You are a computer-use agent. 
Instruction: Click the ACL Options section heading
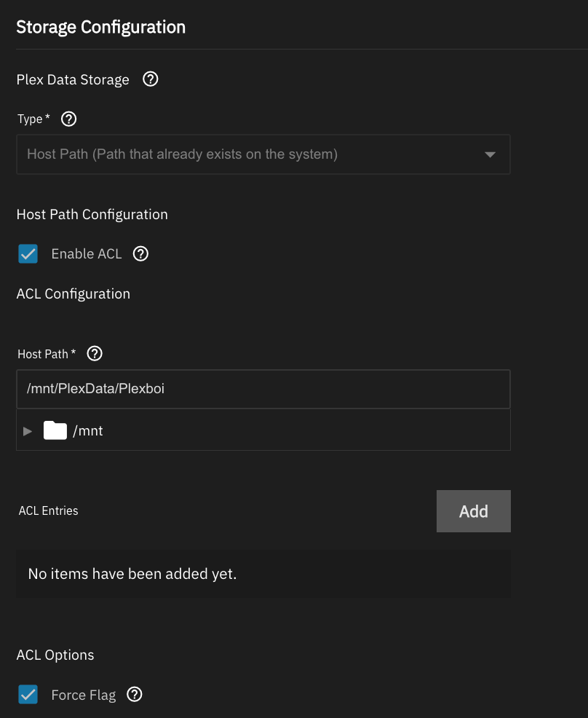point(55,655)
